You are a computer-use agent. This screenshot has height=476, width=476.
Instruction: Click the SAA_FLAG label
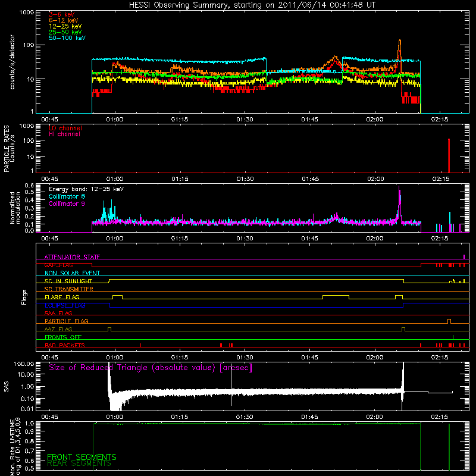pyautogui.click(x=58, y=313)
